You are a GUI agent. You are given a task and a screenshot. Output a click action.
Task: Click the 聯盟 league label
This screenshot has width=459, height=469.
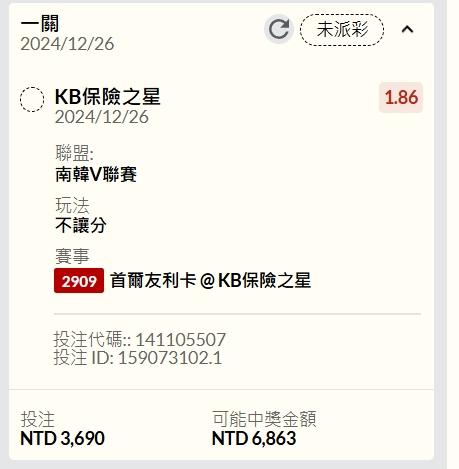[75, 153]
